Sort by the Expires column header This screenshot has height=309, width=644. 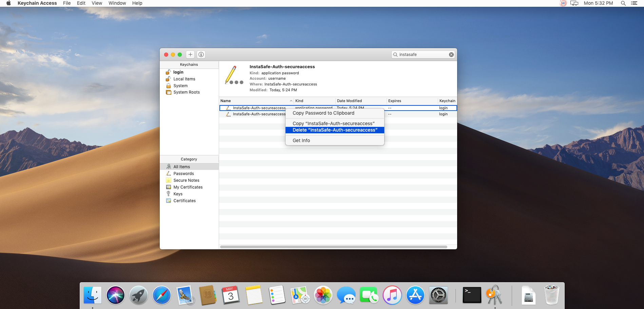(412, 101)
